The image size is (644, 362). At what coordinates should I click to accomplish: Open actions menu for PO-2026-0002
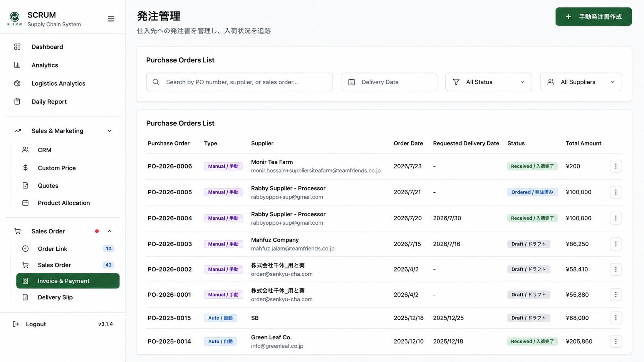click(616, 269)
